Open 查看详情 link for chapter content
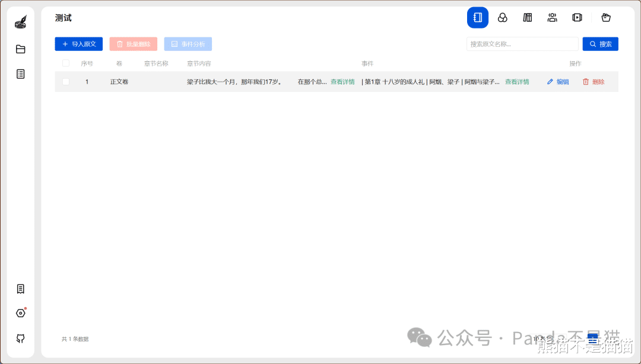641x364 pixels. click(342, 82)
